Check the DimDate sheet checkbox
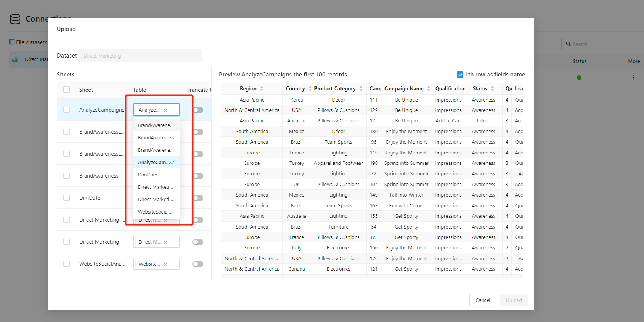 66,198
